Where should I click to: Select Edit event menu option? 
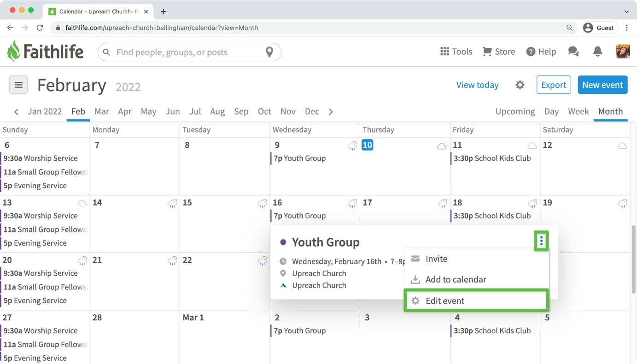click(477, 300)
